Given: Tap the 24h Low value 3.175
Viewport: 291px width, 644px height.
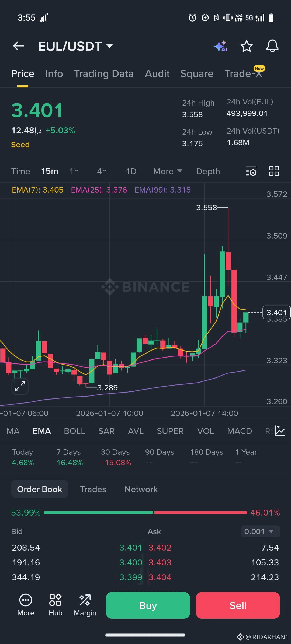Looking at the screenshot, I should point(192,143).
